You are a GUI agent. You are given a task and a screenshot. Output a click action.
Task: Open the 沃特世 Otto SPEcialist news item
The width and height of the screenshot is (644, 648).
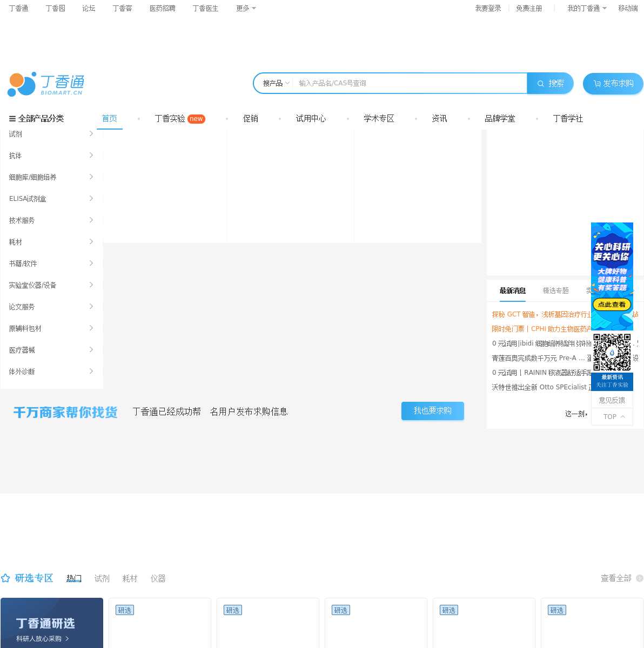point(541,387)
